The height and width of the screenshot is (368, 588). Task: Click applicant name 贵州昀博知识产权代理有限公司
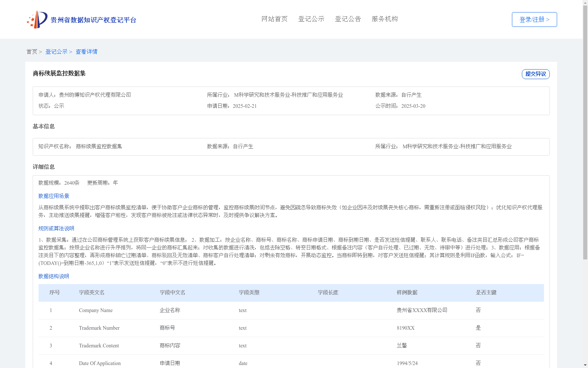(x=95, y=95)
